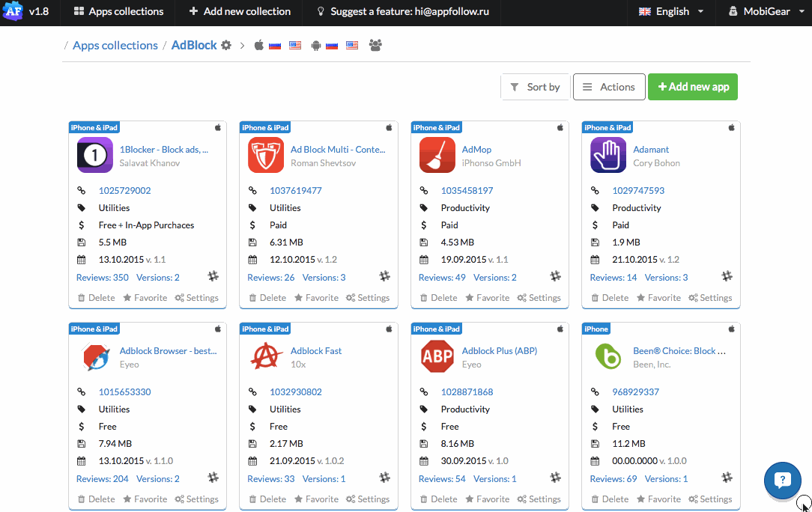Toggle Favorite for Adblock Fast
This screenshot has height=512, width=812.
point(316,499)
